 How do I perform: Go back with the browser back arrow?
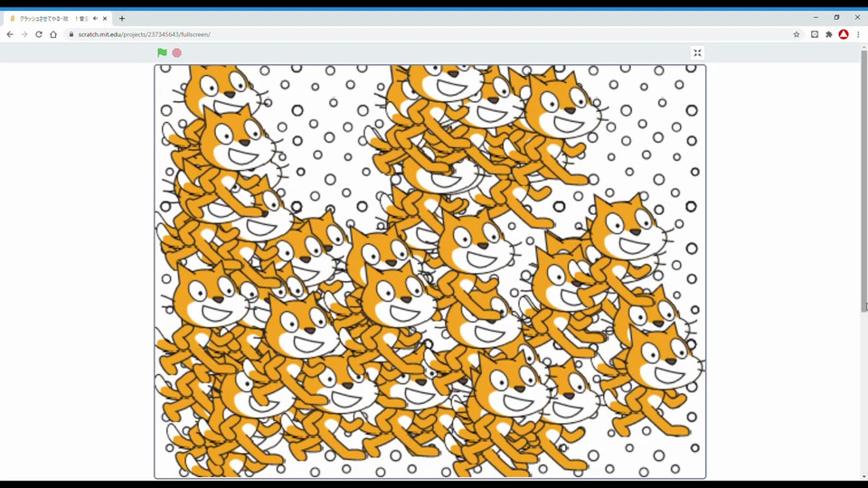[x=10, y=34]
